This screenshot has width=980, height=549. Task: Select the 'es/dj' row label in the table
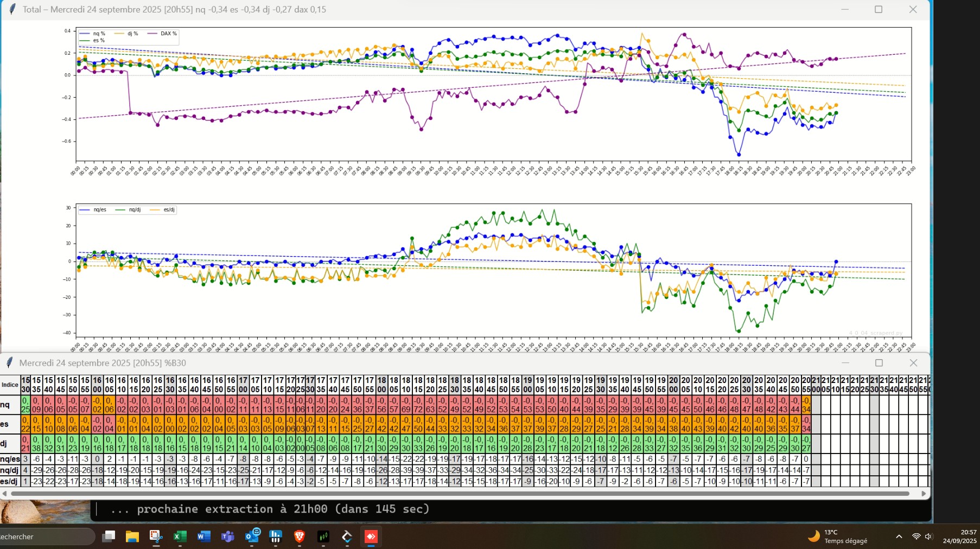(10, 481)
